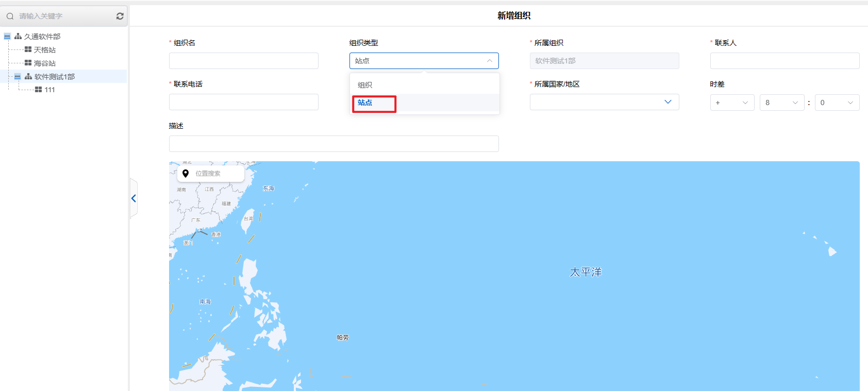868x391 pixels.
Task: Click 福建 label on the map
Action: point(226,203)
